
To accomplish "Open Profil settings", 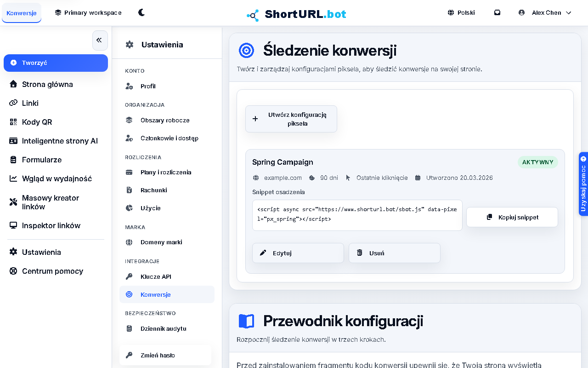I will point(167,86).
